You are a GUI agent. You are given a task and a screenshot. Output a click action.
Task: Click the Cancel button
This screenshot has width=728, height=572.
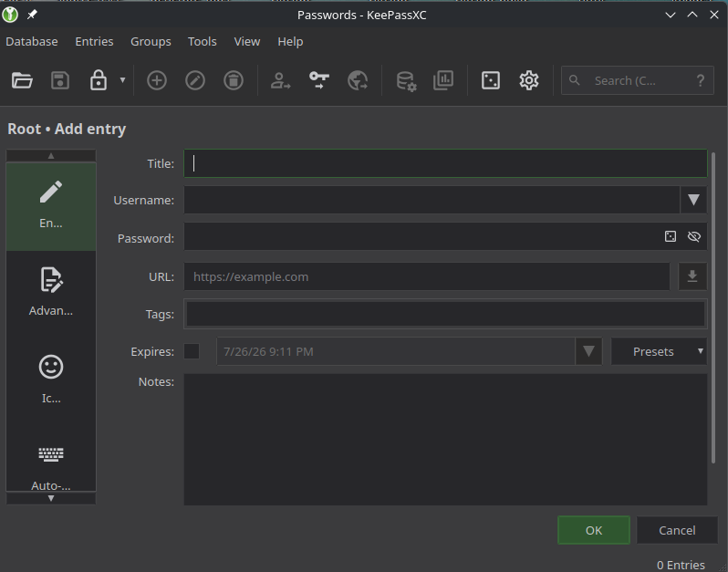pos(677,530)
